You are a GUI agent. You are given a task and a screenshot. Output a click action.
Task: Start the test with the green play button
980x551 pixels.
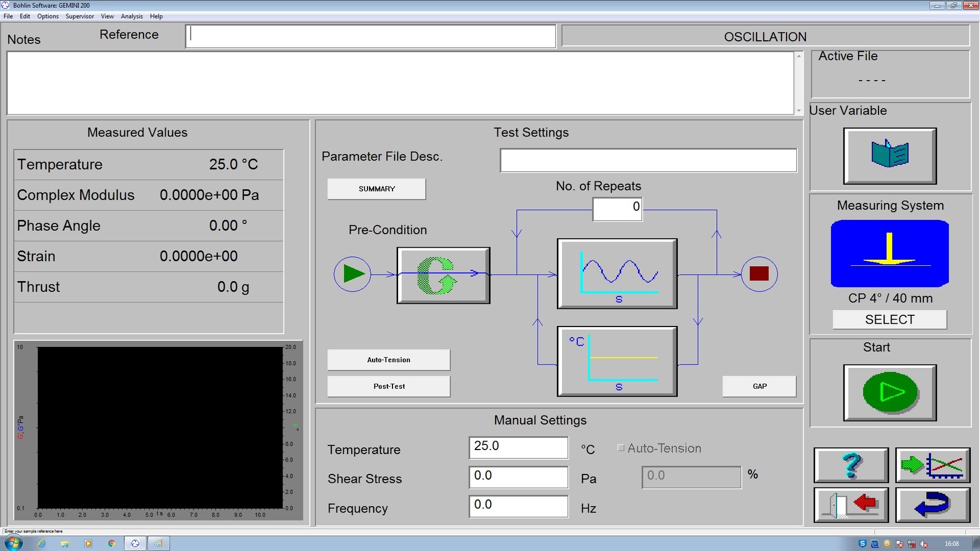click(x=889, y=392)
